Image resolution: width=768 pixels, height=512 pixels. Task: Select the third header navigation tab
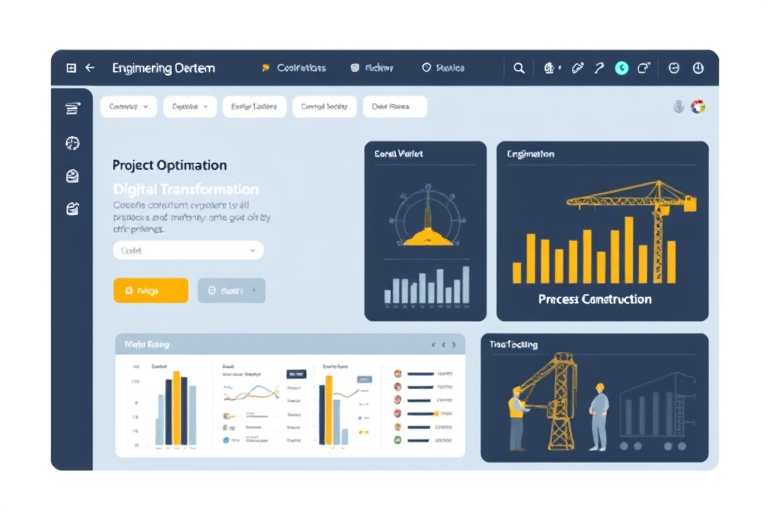click(443, 68)
